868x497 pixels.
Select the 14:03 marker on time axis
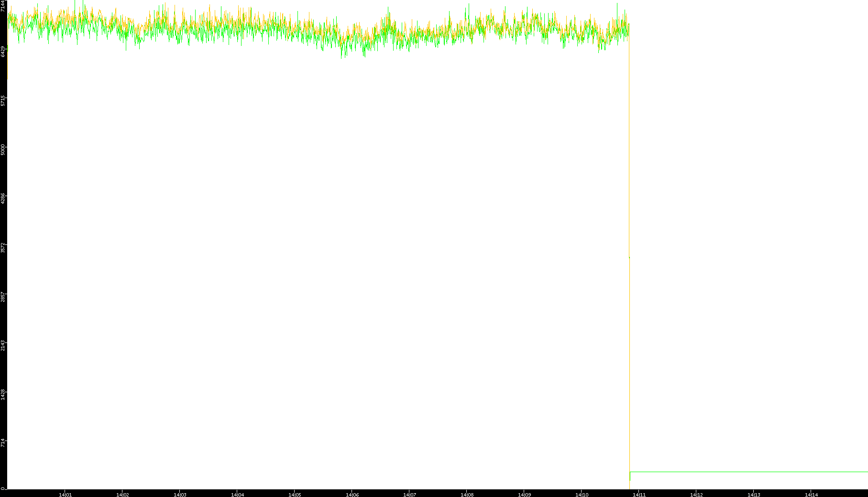180,495
